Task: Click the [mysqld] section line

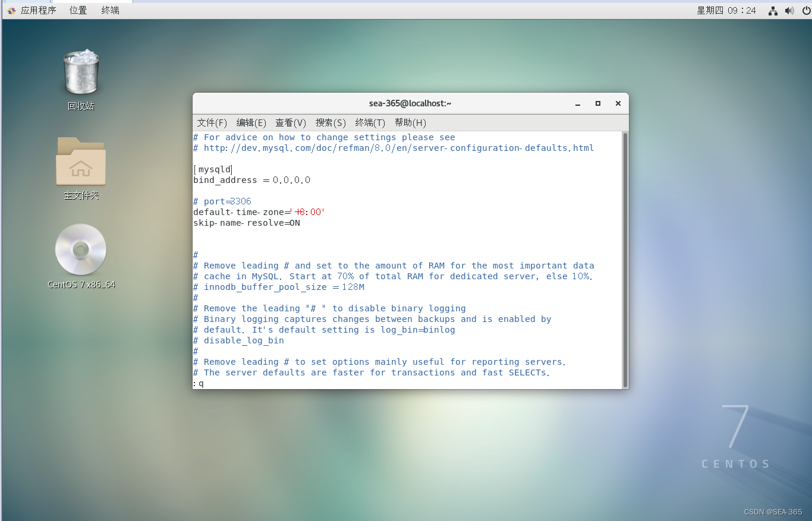Action: point(213,169)
